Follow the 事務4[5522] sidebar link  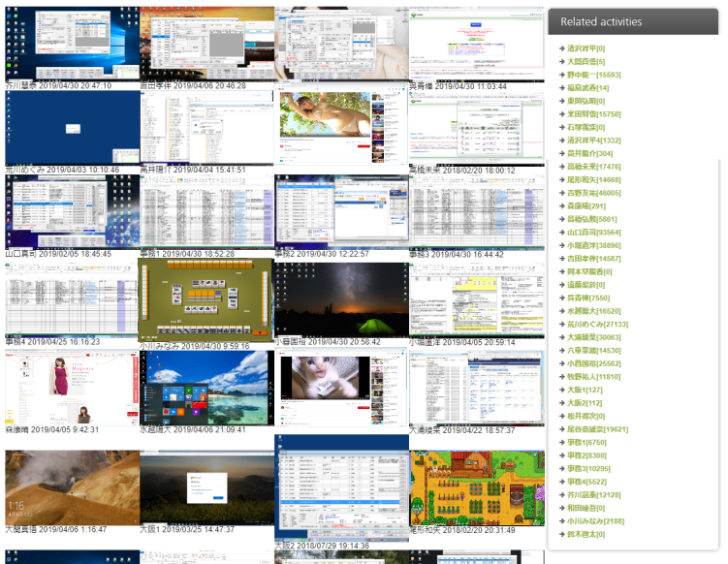pyautogui.click(x=588, y=482)
